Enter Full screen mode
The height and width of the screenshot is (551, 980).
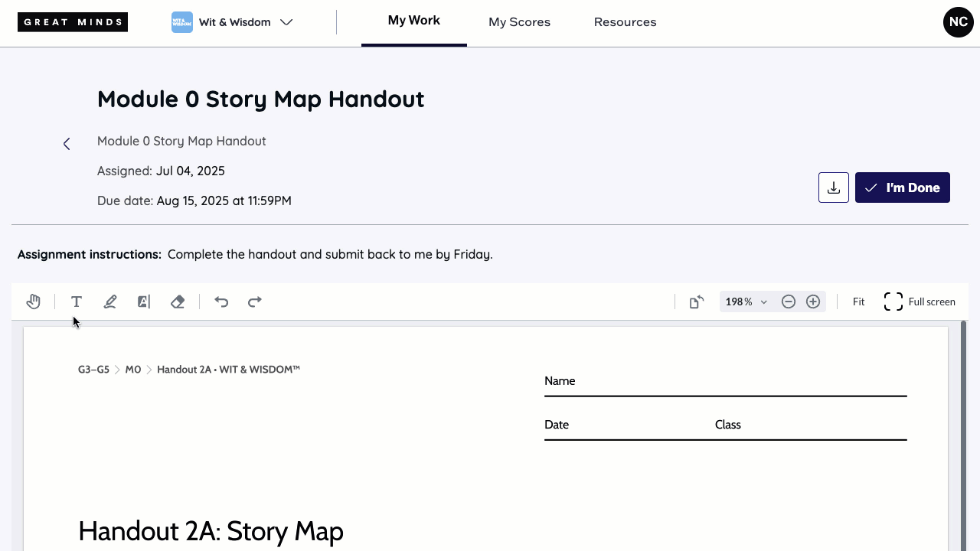(920, 302)
